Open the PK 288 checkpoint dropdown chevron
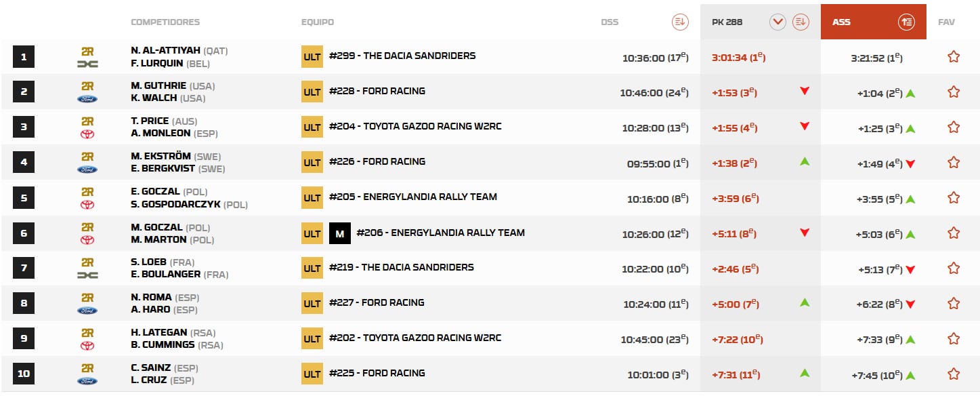The width and height of the screenshot is (980, 396). point(777,22)
